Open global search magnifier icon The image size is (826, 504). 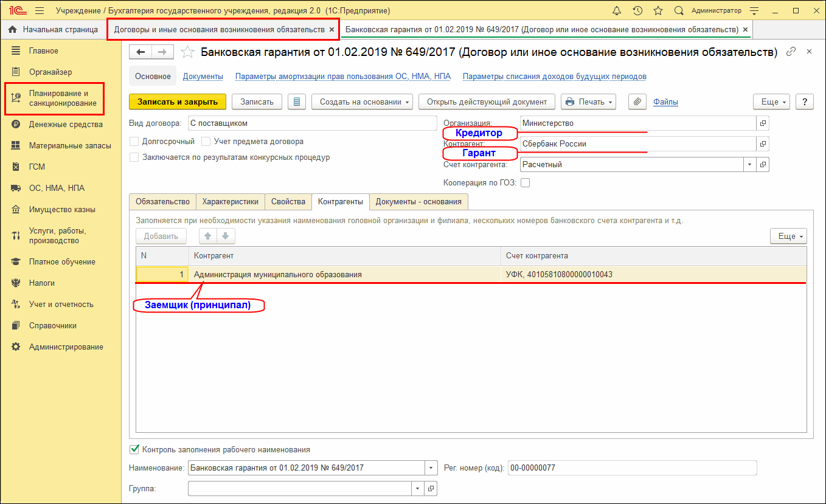coord(678,10)
